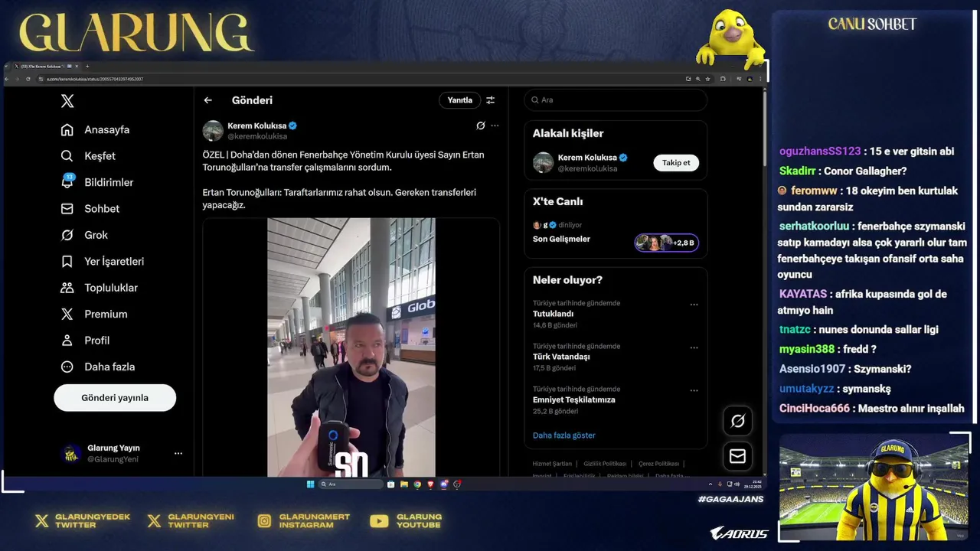Open Tutuklandı trending topic
This screenshot has height=551, width=980.
(x=553, y=314)
